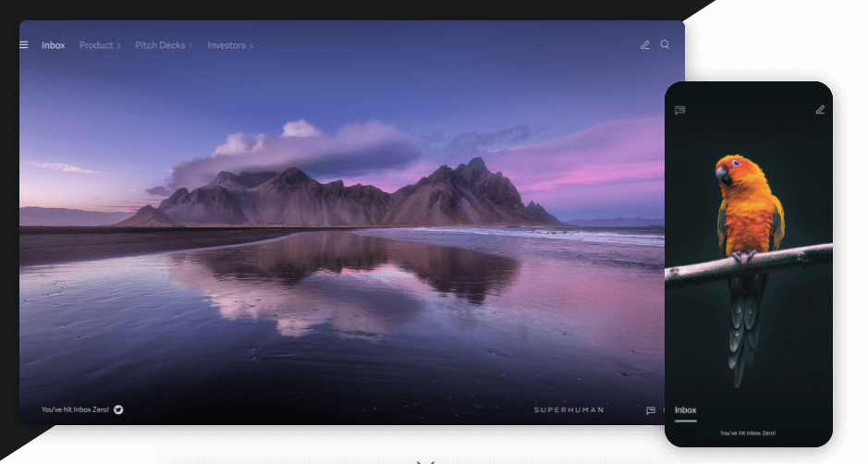Open the chat icon in desktop footer
Image resolution: width=868 pixels, height=464 pixels.
tap(651, 410)
